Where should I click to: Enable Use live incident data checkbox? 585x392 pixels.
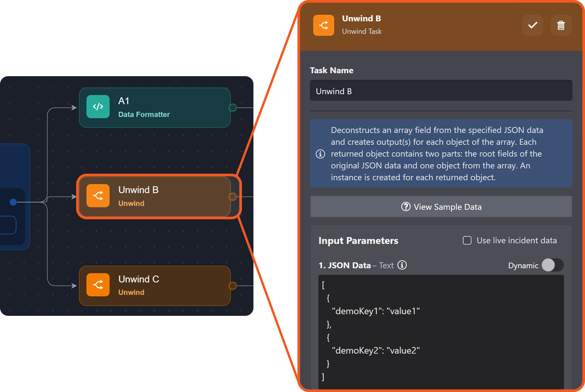[x=467, y=241]
